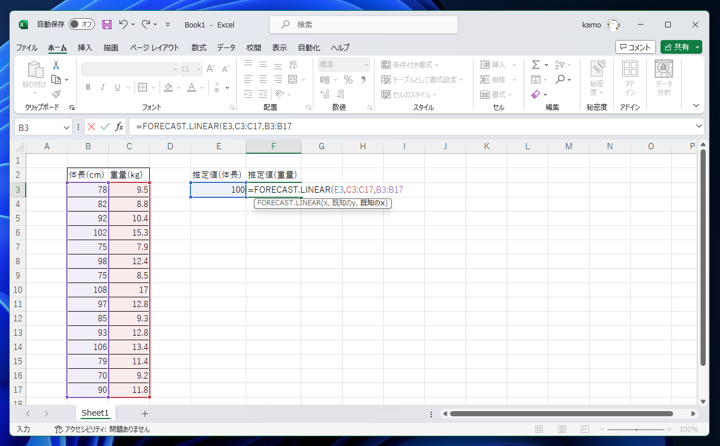Image resolution: width=720 pixels, height=446 pixels.
Task: Save the workbook with the floppy icon
Action: click(x=107, y=24)
